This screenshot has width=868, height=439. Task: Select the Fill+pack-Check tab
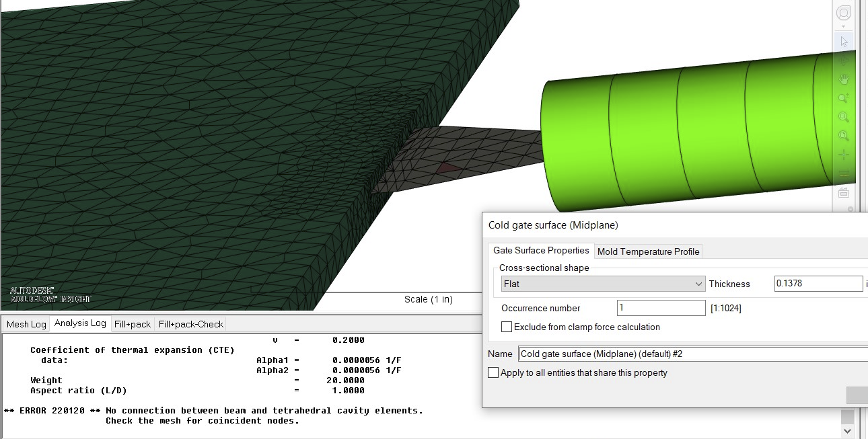point(189,323)
